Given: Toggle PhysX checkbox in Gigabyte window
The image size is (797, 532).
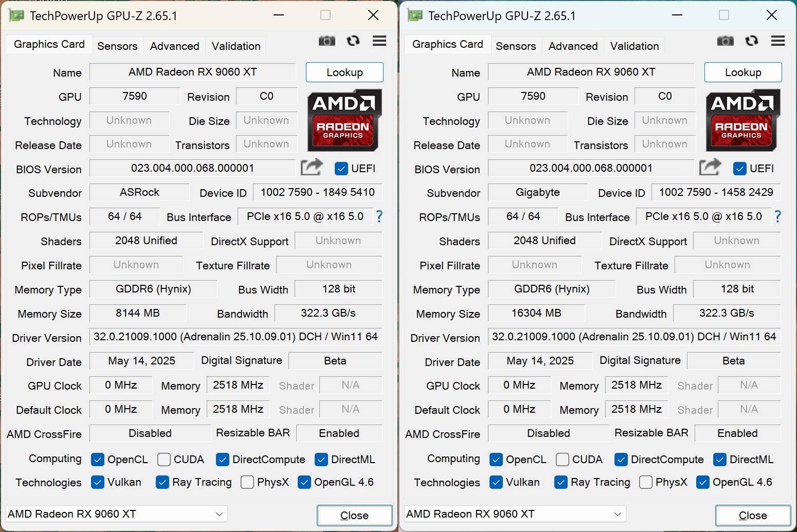Looking at the screenshot, I should 646,482.
